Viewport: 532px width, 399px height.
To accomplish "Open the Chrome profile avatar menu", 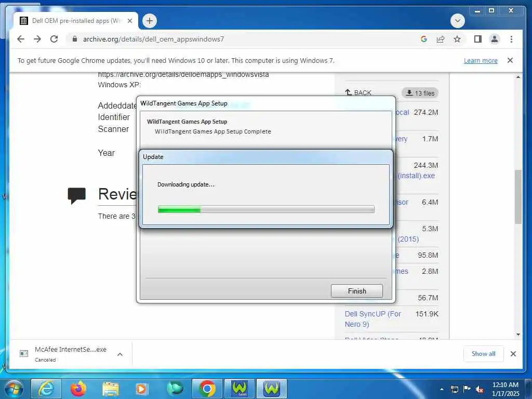I will tap(495, 39).
